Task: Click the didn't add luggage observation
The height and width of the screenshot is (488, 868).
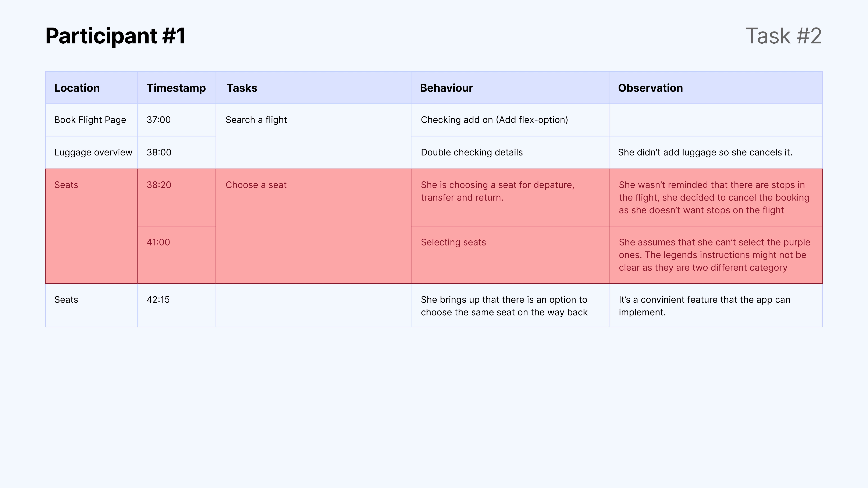Action: 705,152
